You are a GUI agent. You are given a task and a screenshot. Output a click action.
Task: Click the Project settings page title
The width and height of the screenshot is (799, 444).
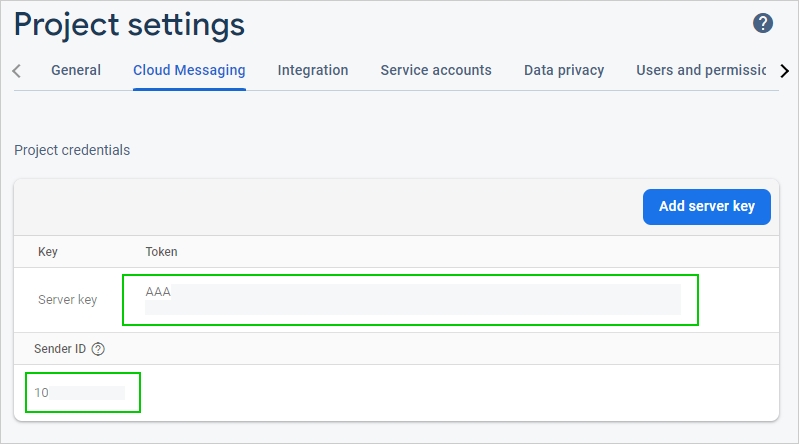click(x=129, y=24)
